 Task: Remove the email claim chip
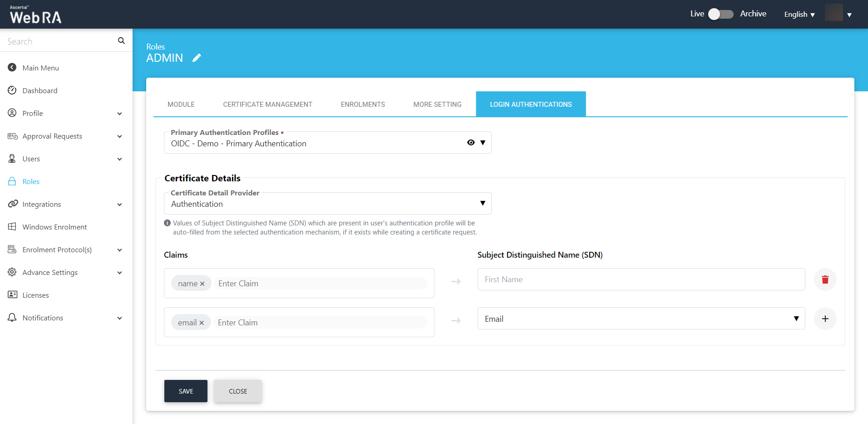[202, 323]
